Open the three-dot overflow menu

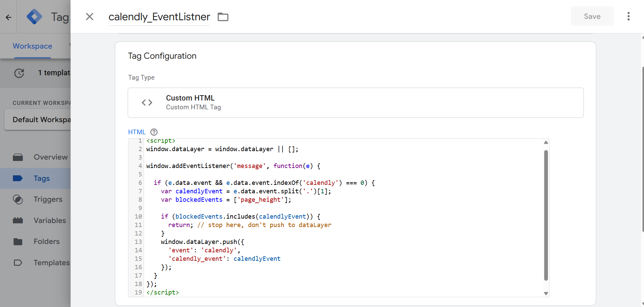628,16
